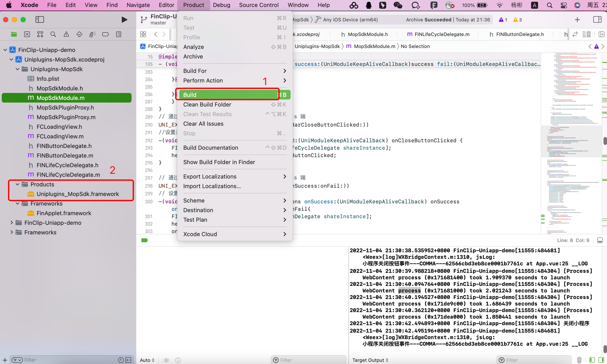Collapse the Products group
This screenshot has width=607, height=364.
pyautogui.click(x=17, y=184)
